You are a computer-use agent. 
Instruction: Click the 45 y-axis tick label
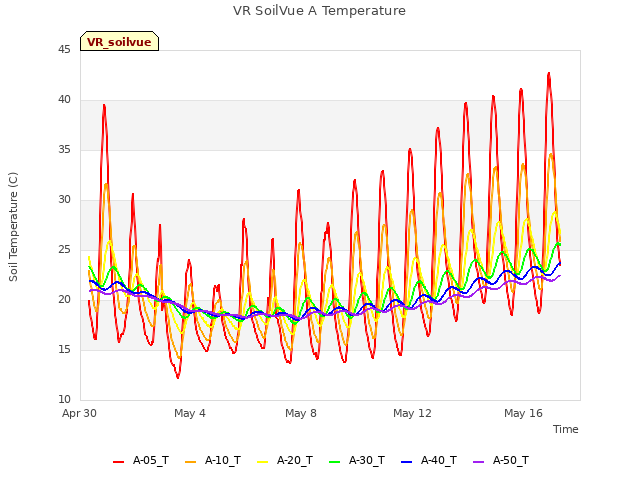[64, 50]
